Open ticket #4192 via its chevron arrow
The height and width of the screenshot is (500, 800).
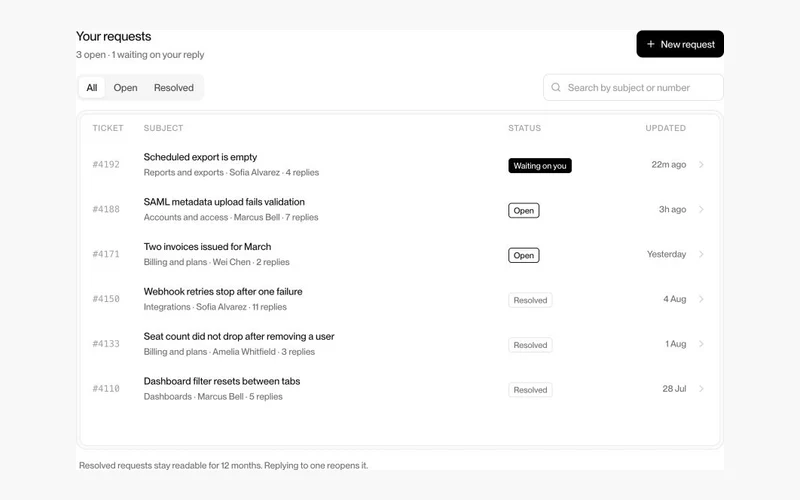(701, 164)
